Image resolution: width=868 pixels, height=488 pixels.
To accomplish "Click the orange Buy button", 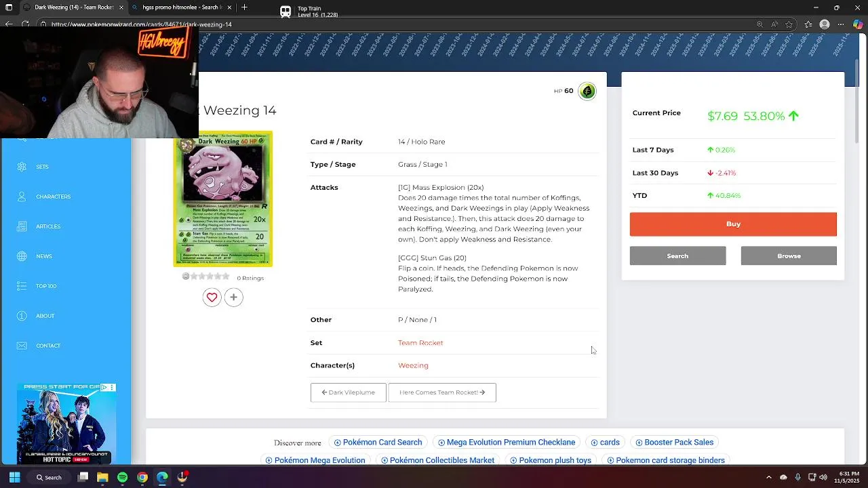I will pos(733,224).
